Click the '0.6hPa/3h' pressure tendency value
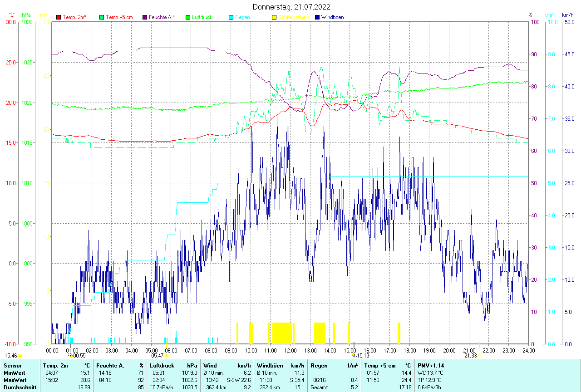Screen dimensions: 581x392 [x=430, y=387]
